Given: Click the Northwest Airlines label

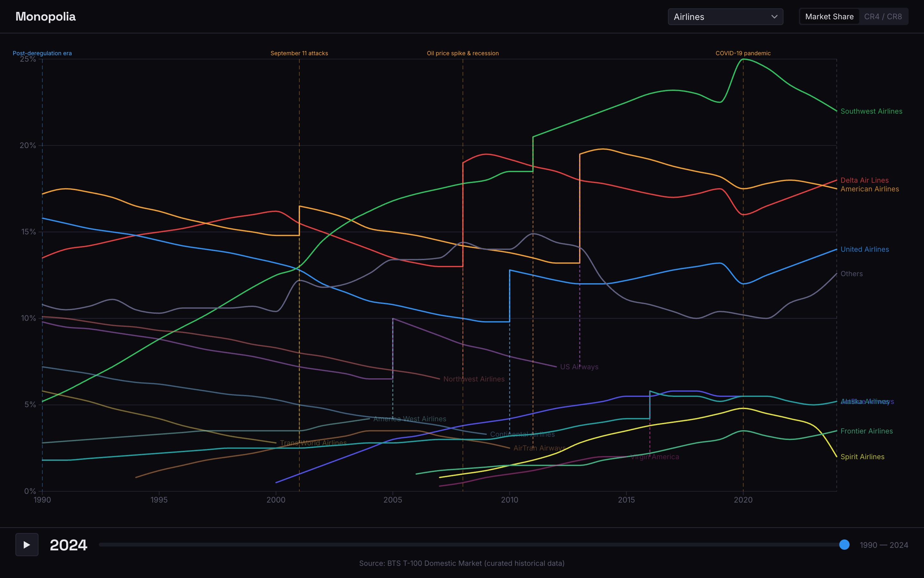Looking at the screenshot, I should [x=474, y=379].
